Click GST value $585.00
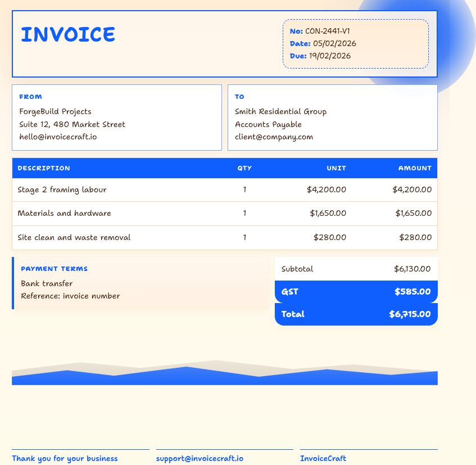 pos(412,292)
